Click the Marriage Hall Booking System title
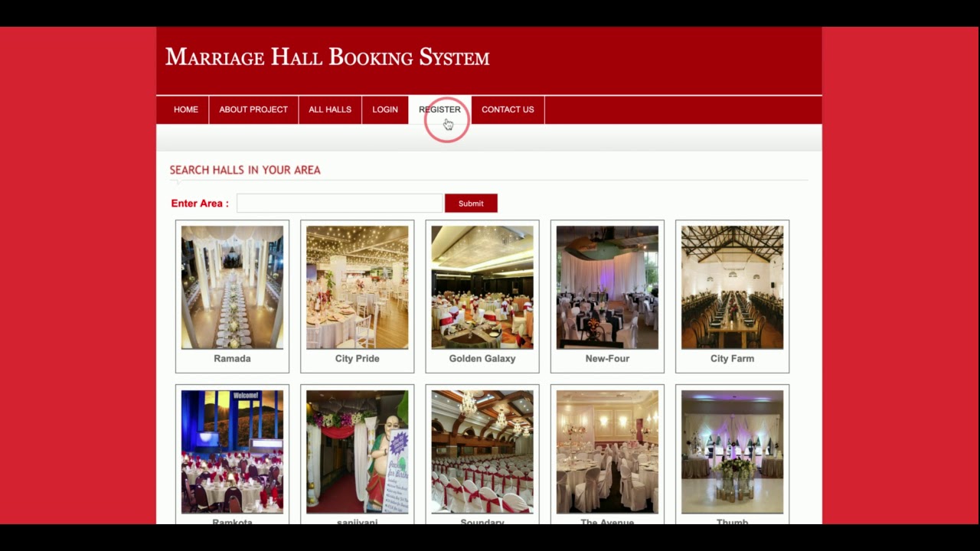This screenshot has width=980, height=551. pos(327,57)
